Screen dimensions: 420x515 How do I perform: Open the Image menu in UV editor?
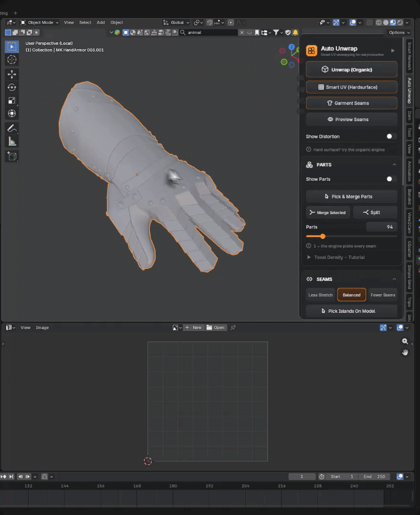point(42,328)
